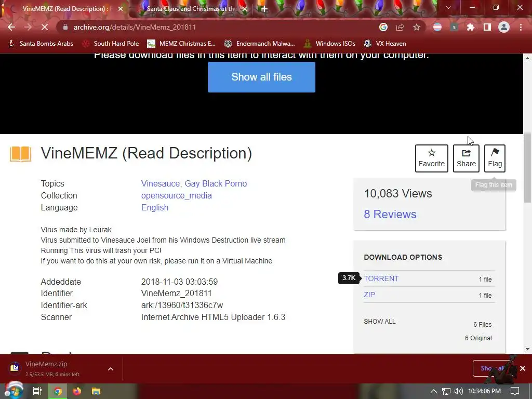Download via the TORRENT option
Viewport: 532px width, 399px height.
[381, 278]
